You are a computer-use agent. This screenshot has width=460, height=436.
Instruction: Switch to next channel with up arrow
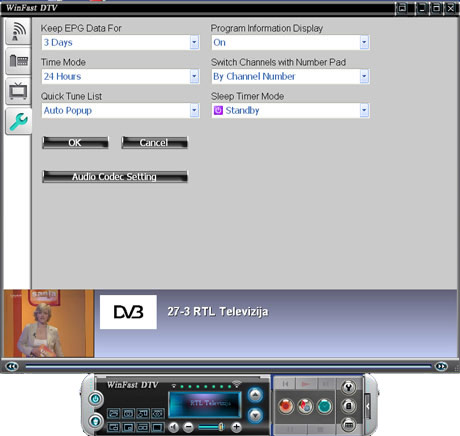coord(255,395)
